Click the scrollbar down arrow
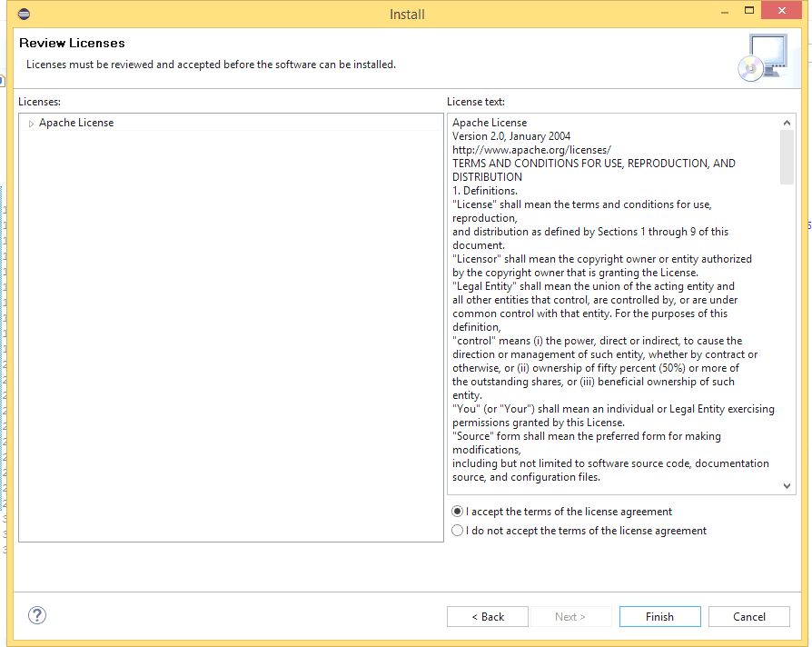This screenshot has height=647, width=812. coord(787,485)
